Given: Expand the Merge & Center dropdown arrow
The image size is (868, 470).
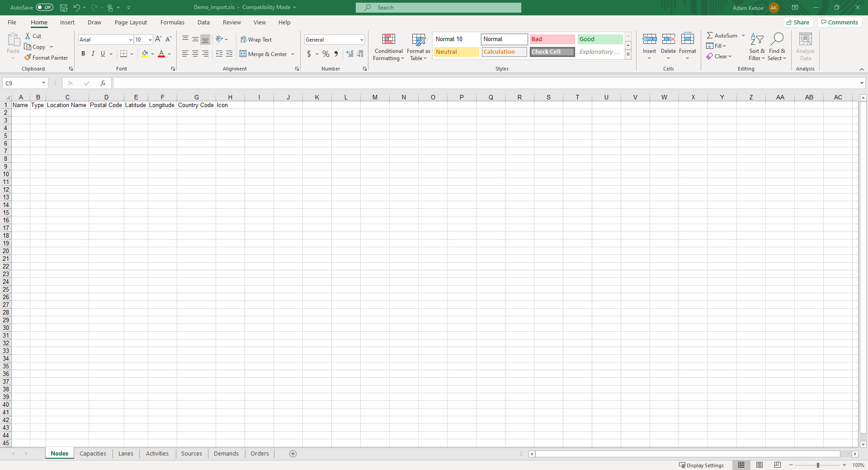Looking at the screenshot, I should [293, 54].
